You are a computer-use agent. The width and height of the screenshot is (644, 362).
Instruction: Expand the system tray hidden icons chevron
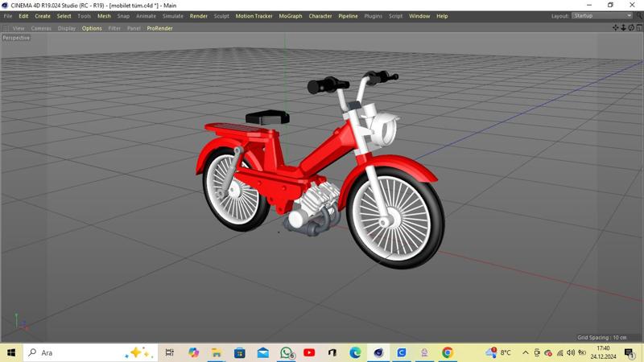[526, 352]
